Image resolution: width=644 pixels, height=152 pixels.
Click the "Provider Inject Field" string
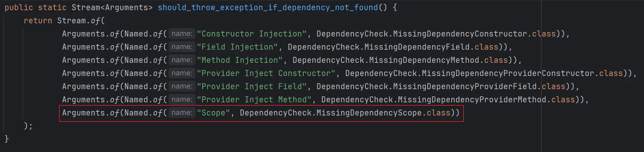point(251,86)
